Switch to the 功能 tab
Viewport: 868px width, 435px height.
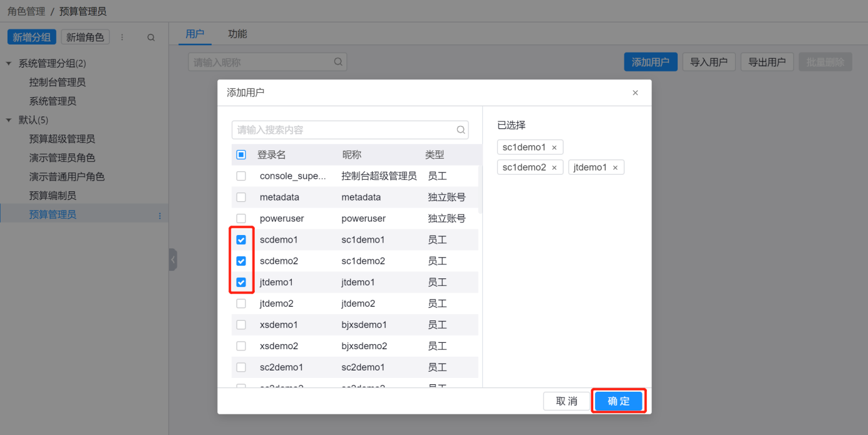point(237,34)
